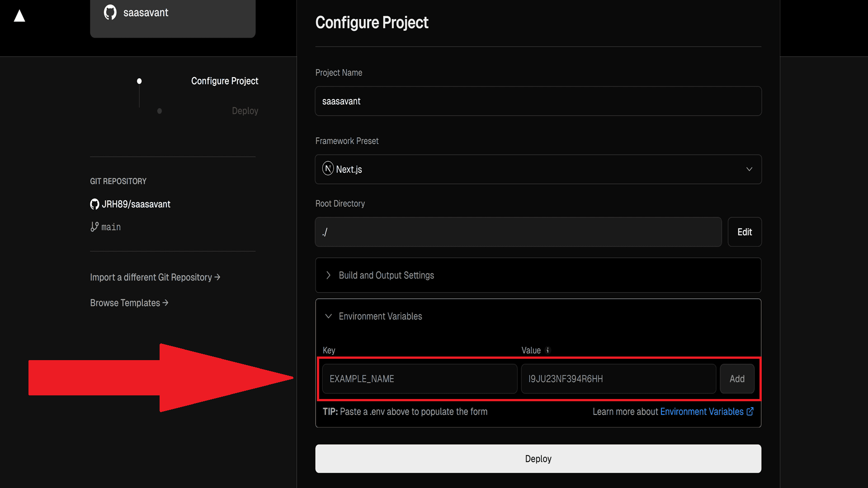Viewport: 868px width, 488px height.
Task: Click the info icon next to Value
Action: pyautogui.click(x=547, y=350)
